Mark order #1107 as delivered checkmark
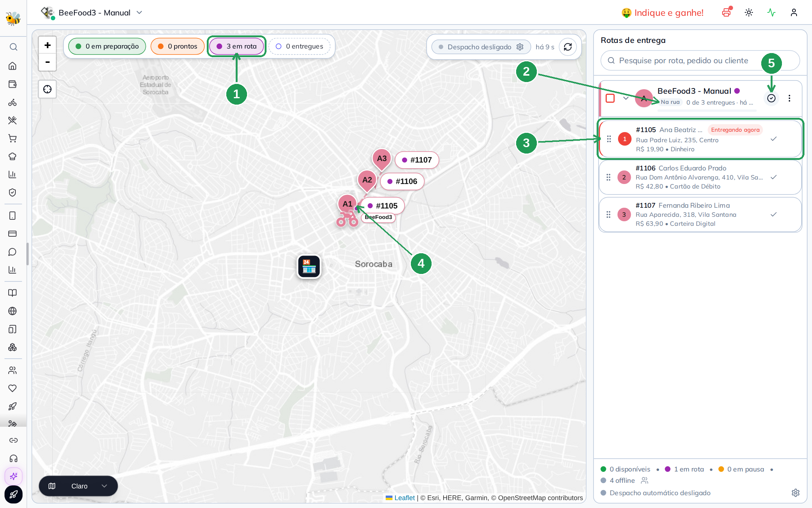 [x=774, y=214]
